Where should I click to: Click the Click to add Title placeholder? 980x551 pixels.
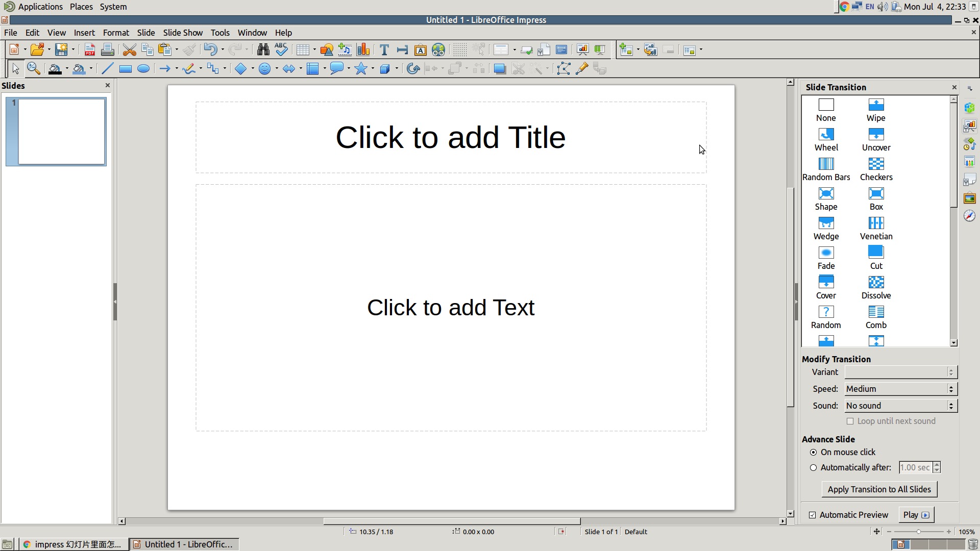pyautogui.click(x=451, y=138)
